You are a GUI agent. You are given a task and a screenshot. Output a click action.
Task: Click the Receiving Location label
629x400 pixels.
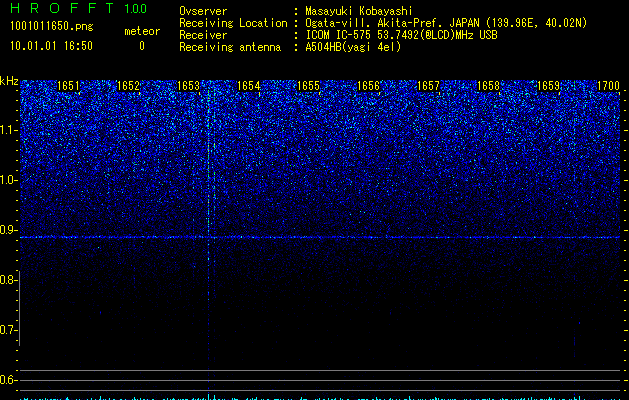(x=233, y=23)
